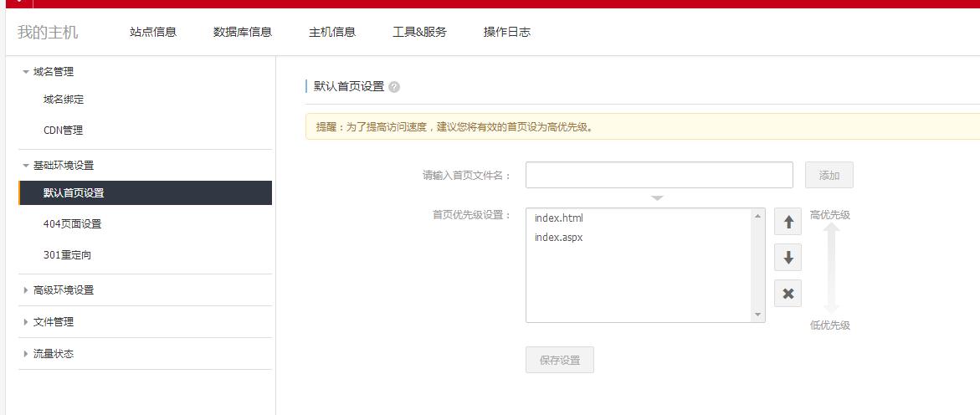Select index.html in the priority list

pos(559,218)
